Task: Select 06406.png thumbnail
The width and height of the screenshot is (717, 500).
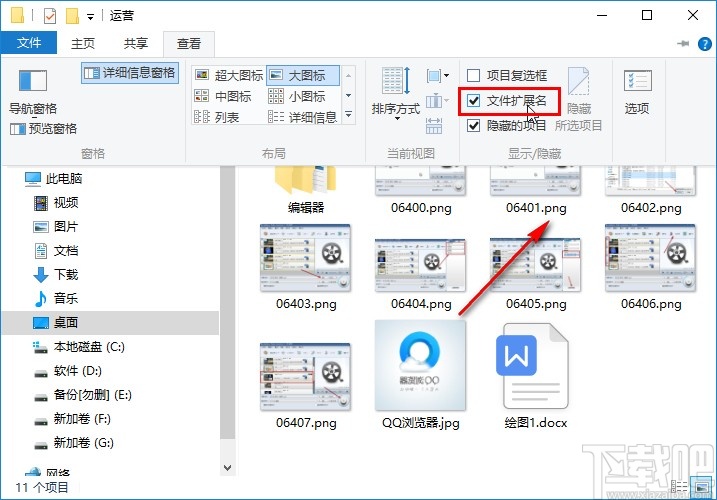Action: [650, 258]
